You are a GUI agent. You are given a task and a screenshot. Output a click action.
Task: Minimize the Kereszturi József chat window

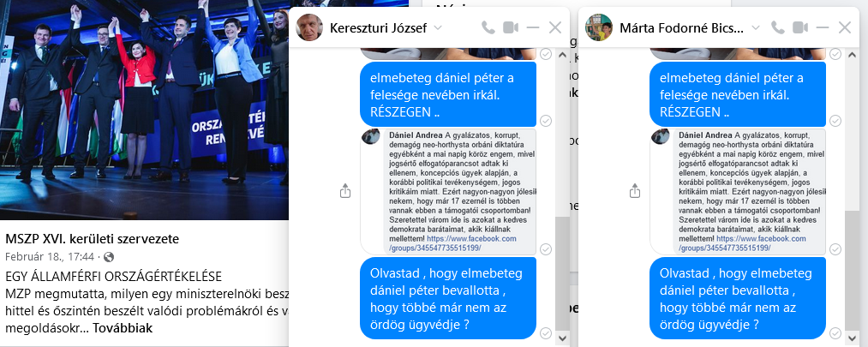(532, 27)
